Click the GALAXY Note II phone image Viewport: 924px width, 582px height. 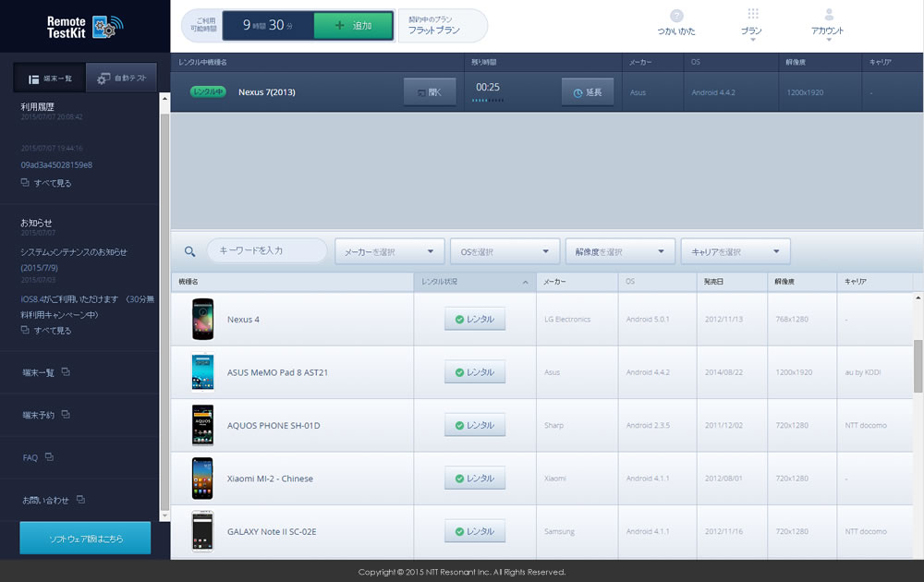[202, 531]
